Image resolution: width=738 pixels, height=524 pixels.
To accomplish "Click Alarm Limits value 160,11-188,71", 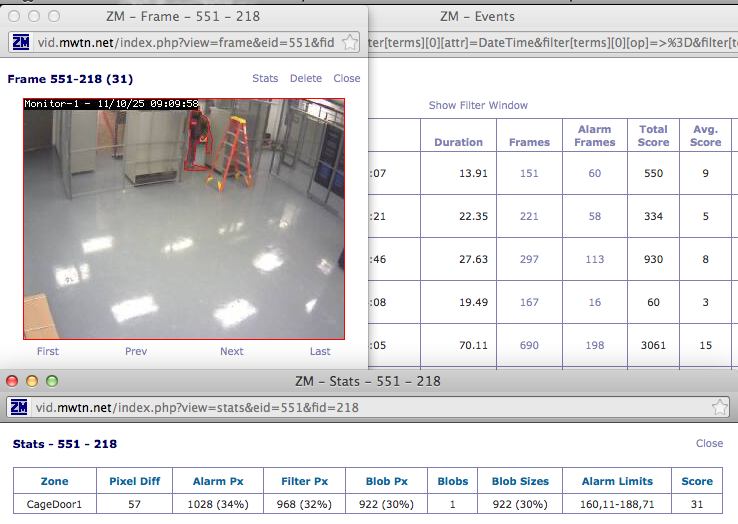I will 617,504.
